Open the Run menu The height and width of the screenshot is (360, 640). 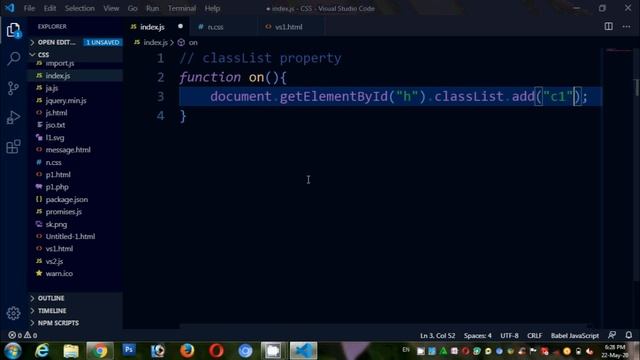click(x=152, y=8)
